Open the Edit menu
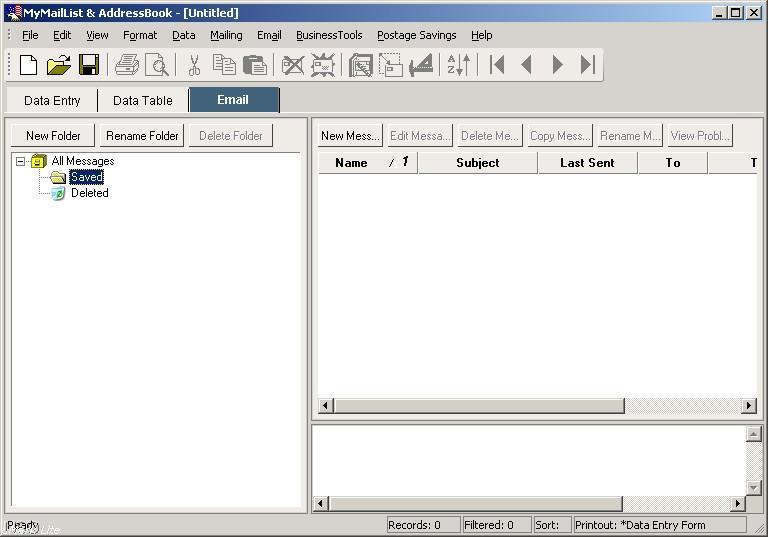The image size is (768, 537). tap(62, 35)
